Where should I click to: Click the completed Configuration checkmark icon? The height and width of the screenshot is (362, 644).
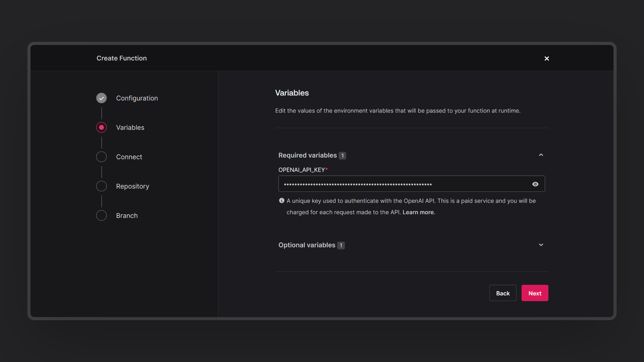pyautogui.click(x=102, y=98)
